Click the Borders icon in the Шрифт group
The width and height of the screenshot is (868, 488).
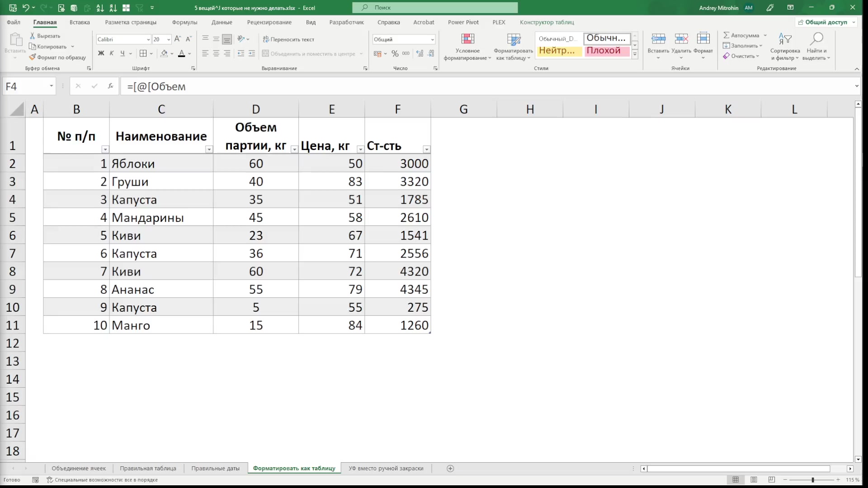coord(143,53)
